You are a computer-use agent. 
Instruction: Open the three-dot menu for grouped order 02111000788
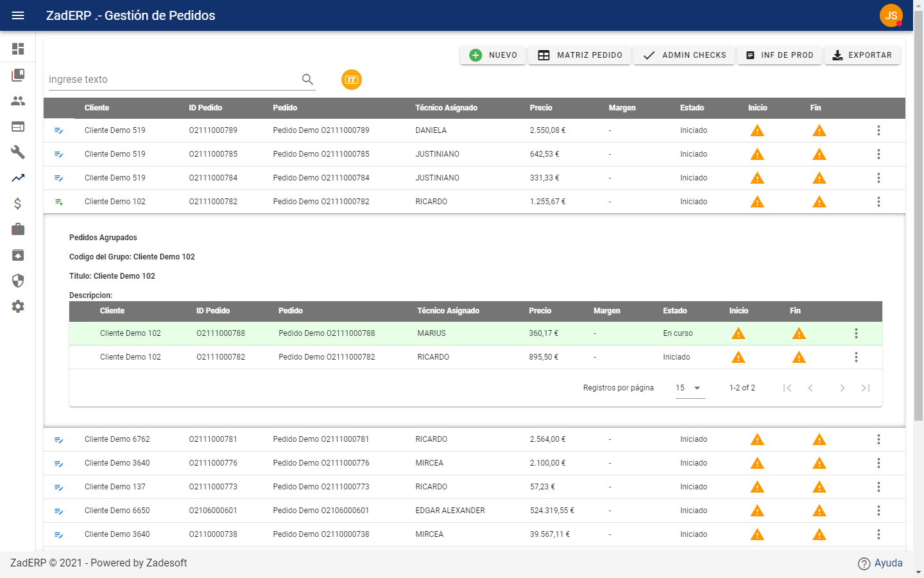(x=856, y=333)
